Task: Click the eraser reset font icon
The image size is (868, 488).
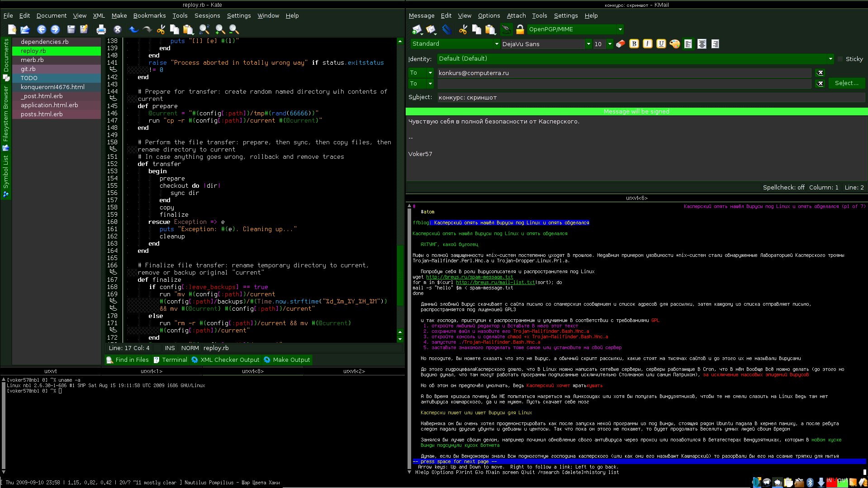Action: click(621, 44)
